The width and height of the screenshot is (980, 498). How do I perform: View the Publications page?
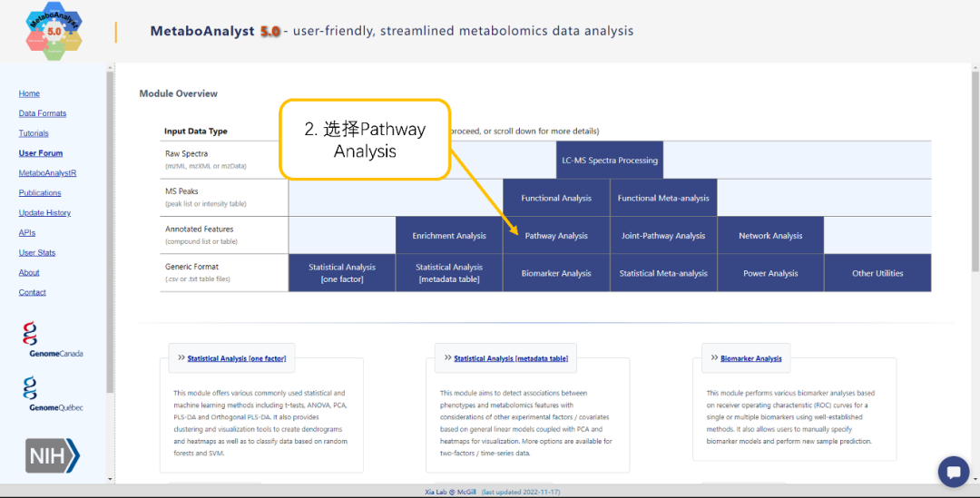tap(40, 193)
